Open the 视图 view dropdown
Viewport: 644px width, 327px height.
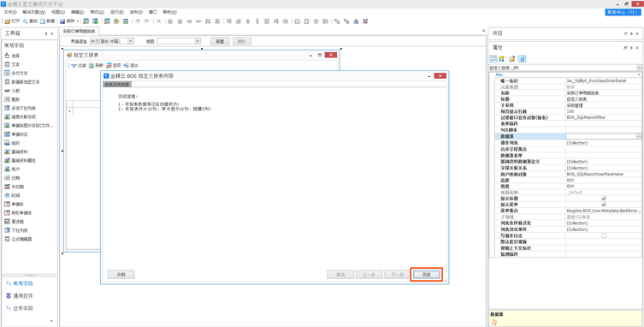[198, 41]
